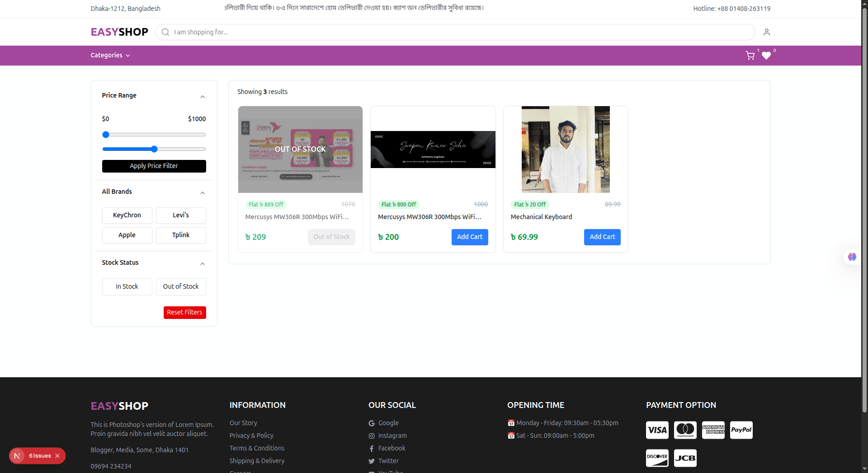The image size is (868, 473).
Task: Enable the Out of Stock filter
Action: pos(180,286)
